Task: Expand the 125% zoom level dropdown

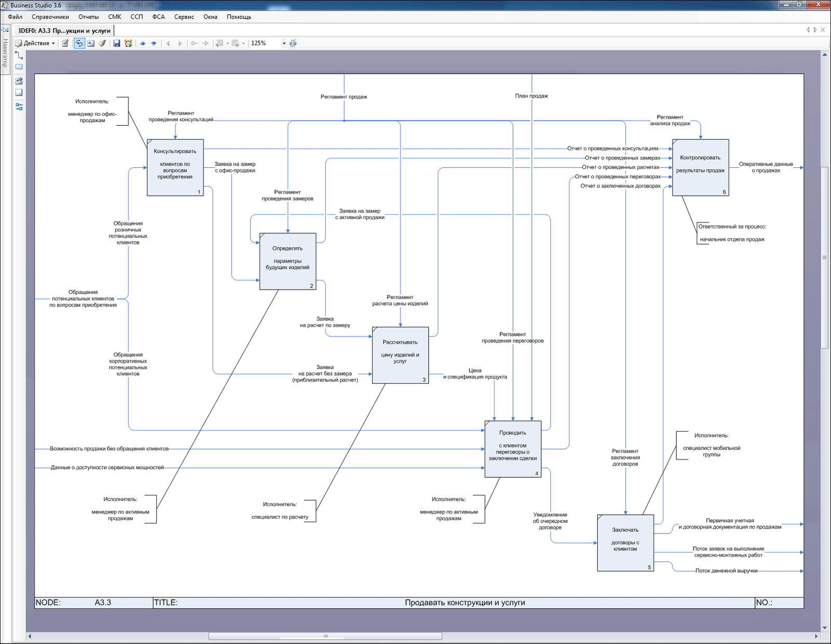Action: coord(284,44)
